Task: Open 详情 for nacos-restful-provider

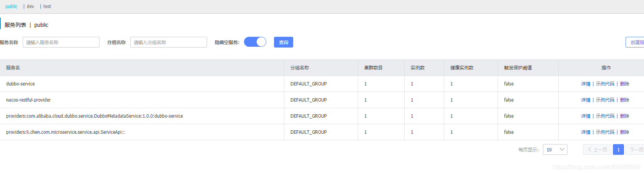Action: coord(586,100)
